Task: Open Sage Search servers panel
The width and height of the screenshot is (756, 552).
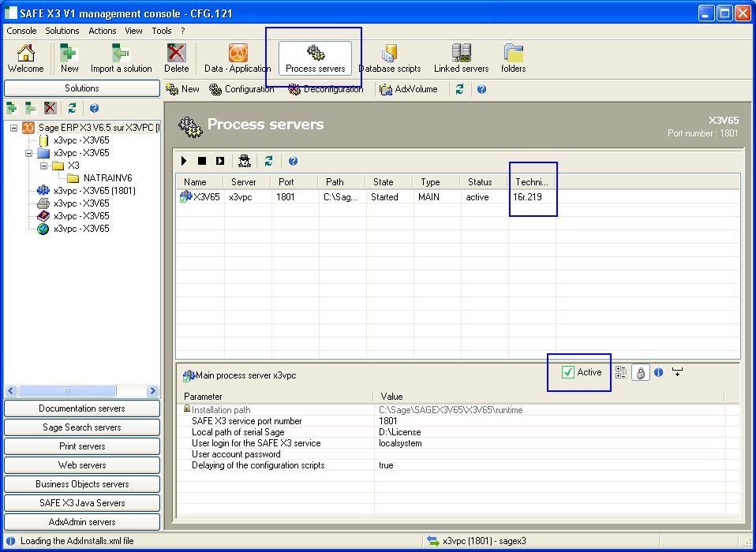Action: 82,427
